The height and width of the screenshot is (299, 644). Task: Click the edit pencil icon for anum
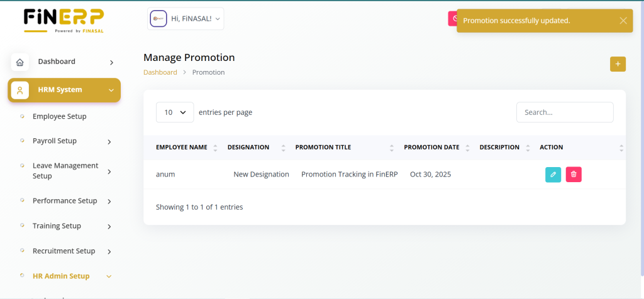(553, 175)
